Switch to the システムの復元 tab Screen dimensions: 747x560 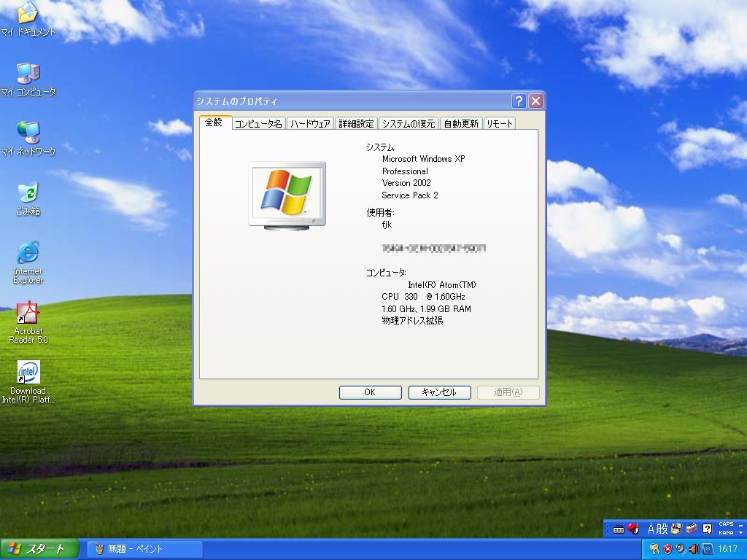point(409,124)
